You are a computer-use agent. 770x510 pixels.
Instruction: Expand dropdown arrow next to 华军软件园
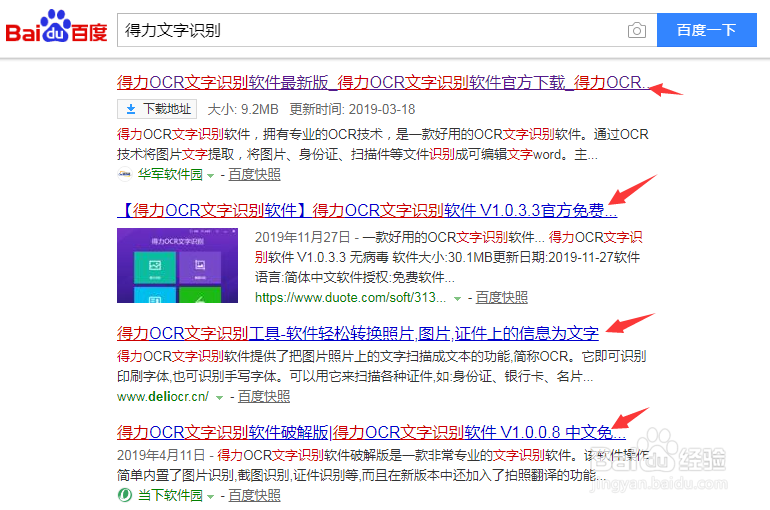tap(211, 176)
